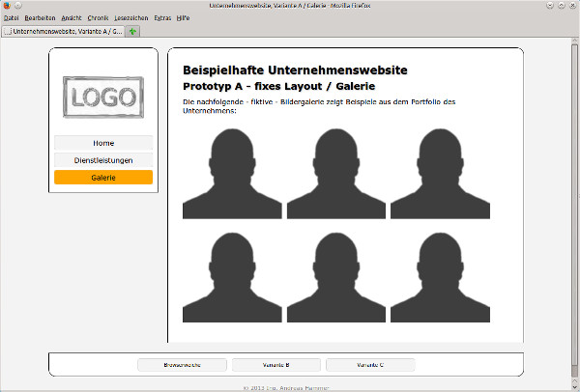Open a new tab with the green plus
The width and height of the screenshot is (580, 392).
click(132, 32)
